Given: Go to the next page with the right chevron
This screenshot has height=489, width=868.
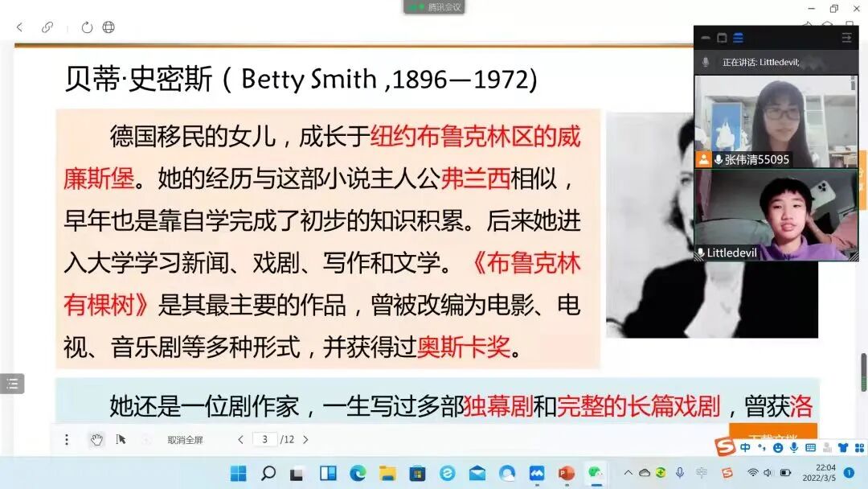Looking at the screenshot, I should tap(307, 439).
